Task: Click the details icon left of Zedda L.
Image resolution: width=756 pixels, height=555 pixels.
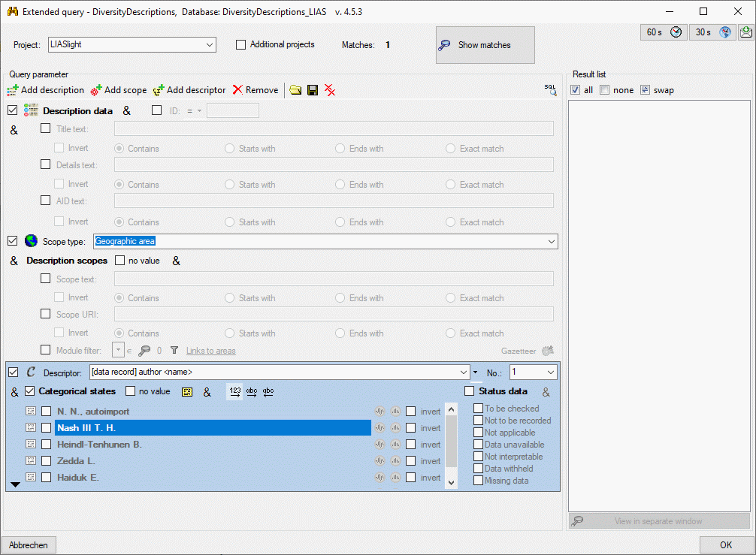Action: (31, 460)
